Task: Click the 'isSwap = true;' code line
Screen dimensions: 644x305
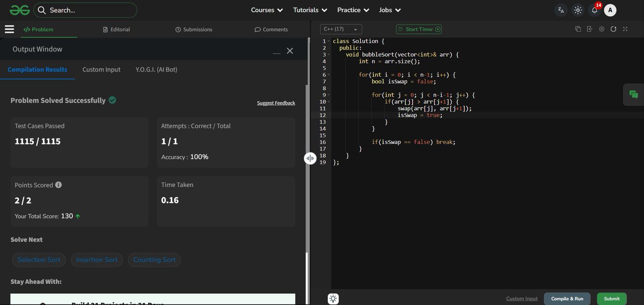Action: 420,115
